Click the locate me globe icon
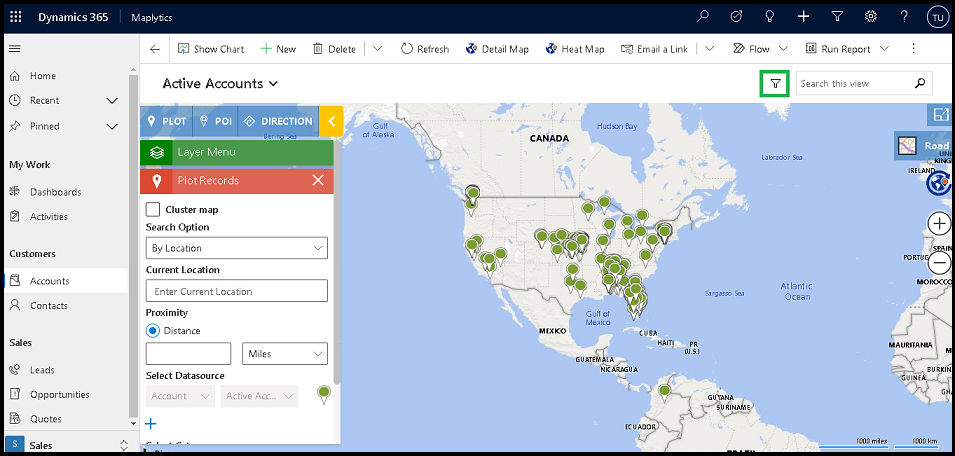 [x=939, y=183]
